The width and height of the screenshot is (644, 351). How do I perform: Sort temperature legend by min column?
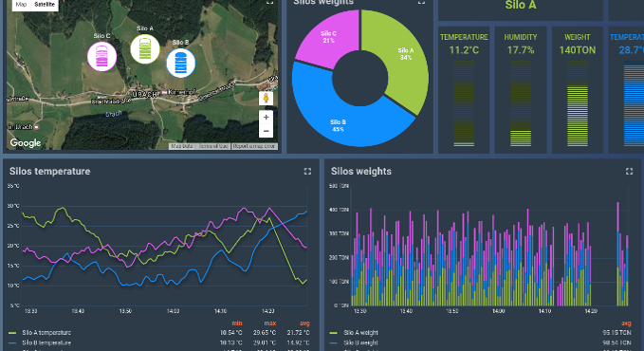(x=237, y=323)
